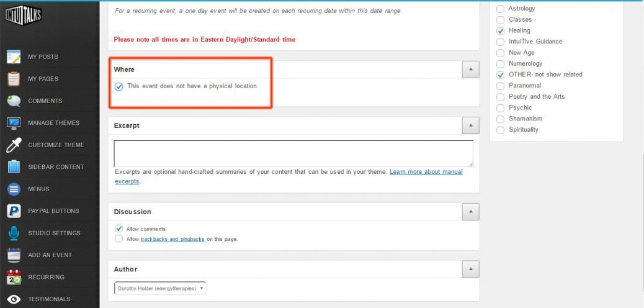This screenshot has width=644, height=308.
Task: Check the IntuiTive Guidance category
Action: click(500, 42)
